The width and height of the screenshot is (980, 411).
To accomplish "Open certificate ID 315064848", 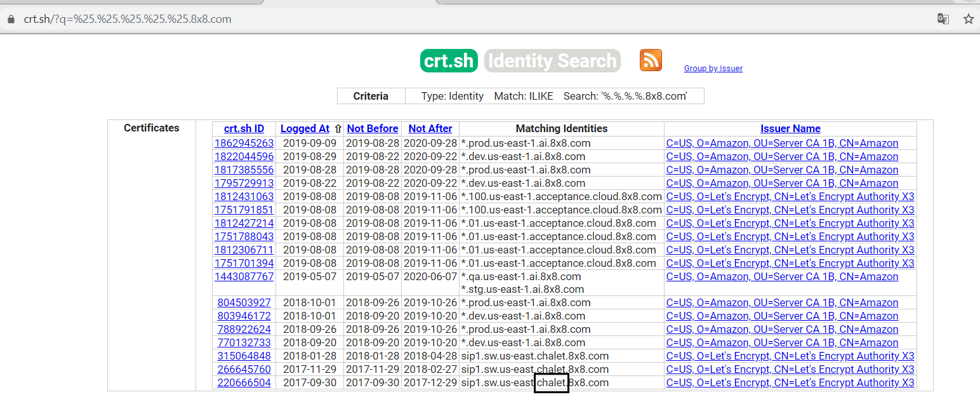I will pyautogui.click(x=244, y=356).
